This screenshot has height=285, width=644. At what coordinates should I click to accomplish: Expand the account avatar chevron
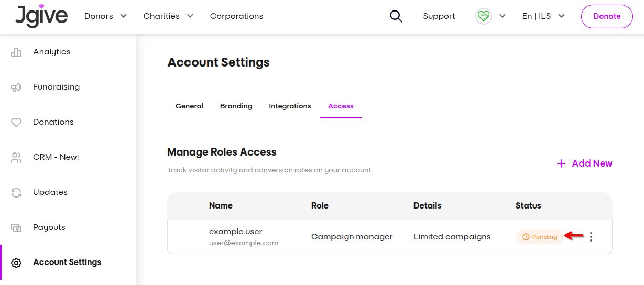click(x=502, y=16)
